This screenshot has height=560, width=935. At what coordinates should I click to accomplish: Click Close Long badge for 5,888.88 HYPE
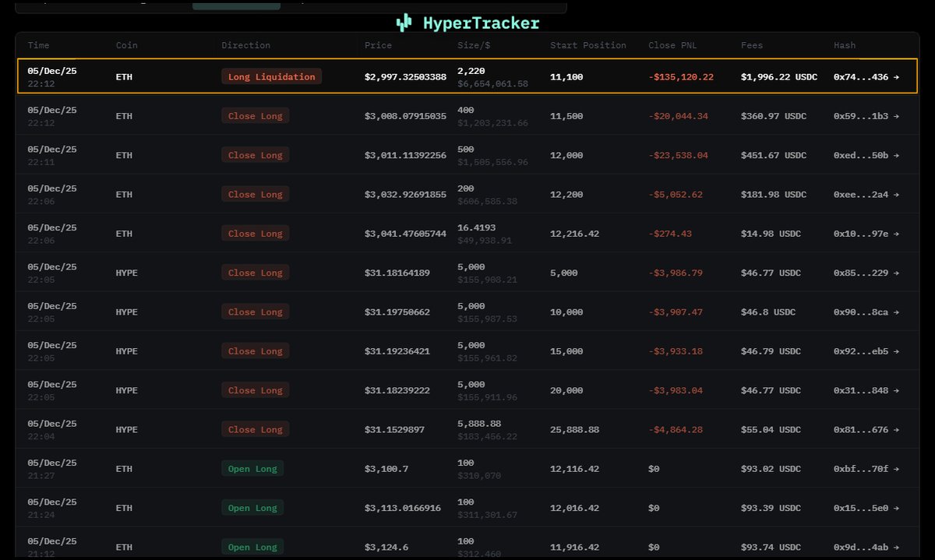point(255,430)
